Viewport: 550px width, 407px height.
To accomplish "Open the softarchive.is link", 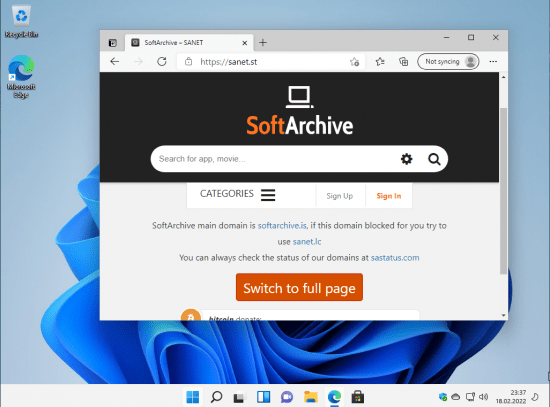I will [282, 226].
